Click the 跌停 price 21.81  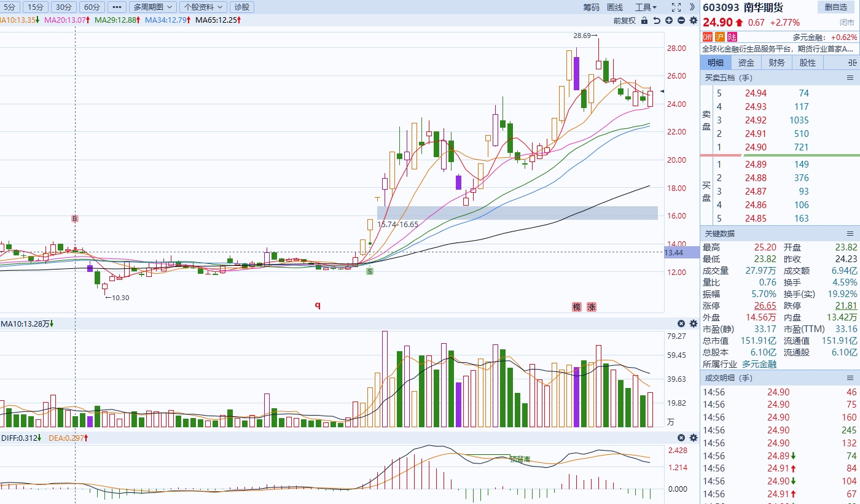pos(846,306)
